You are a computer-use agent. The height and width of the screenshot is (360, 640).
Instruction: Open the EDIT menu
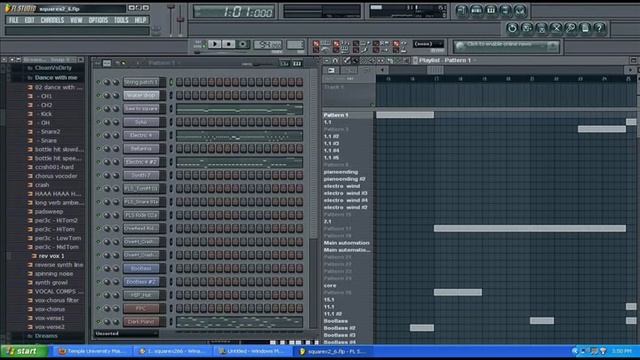point(29,20)
